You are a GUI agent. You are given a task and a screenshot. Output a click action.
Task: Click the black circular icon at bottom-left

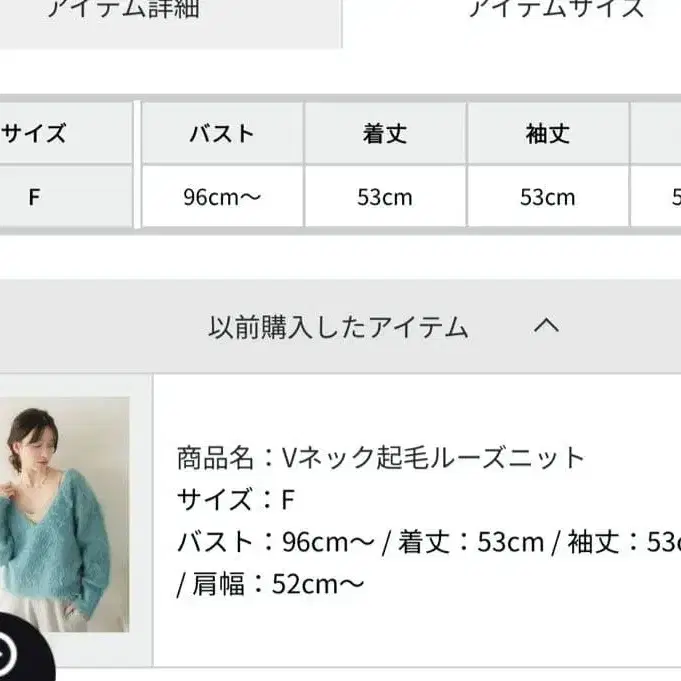coord(24,650)
